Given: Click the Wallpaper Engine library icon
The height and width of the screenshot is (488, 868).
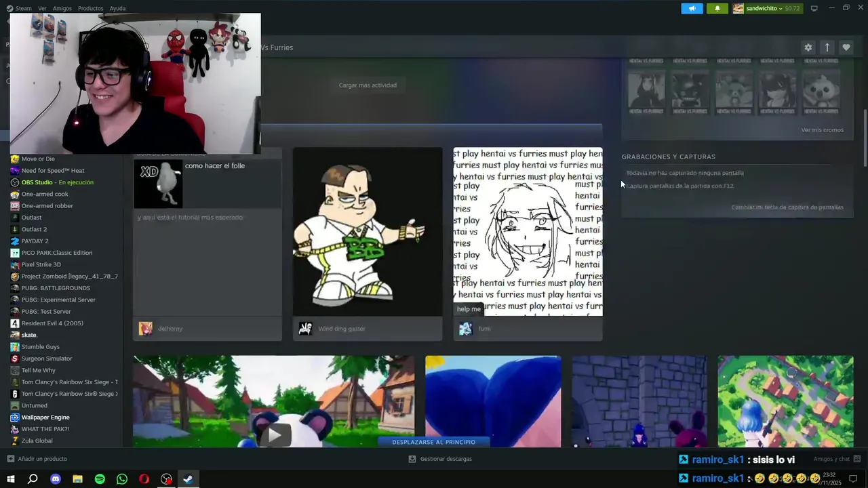Looking at the screenshot, I should pyautogui.click(x=15, y=418).
